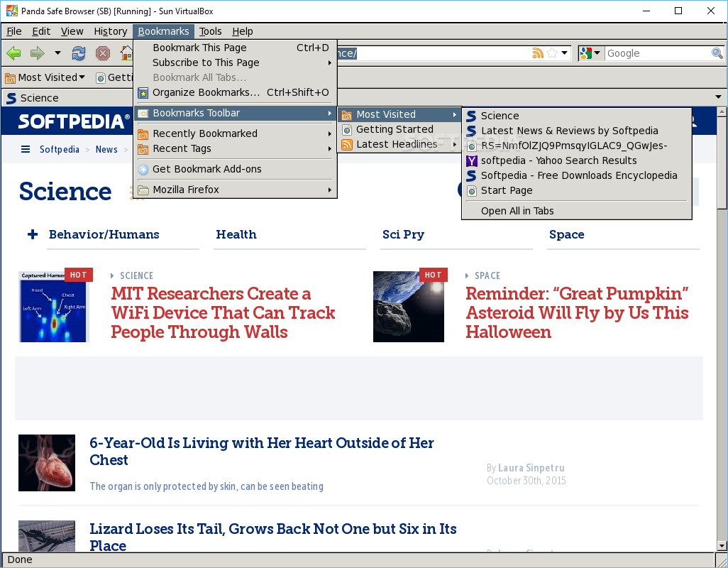
Task: Click the Mozilla Firefox folder icon
Action: 143,190
